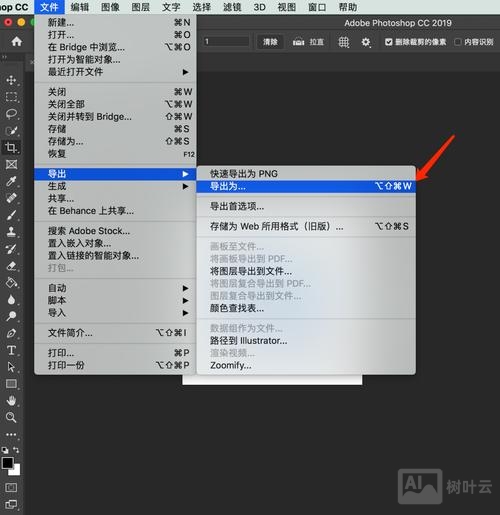Viewport: 500px width, 515px height.
Task: Expand the 自动 submenu
Action: (115, 288)
